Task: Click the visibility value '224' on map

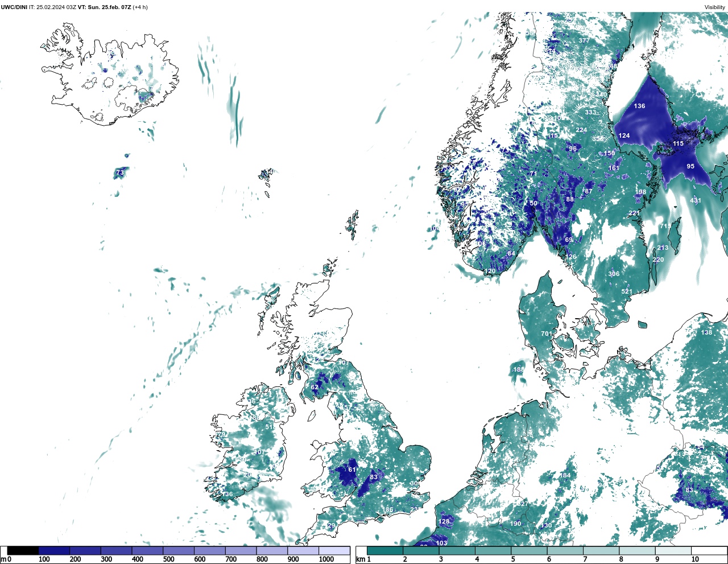Action: (581, 130)
